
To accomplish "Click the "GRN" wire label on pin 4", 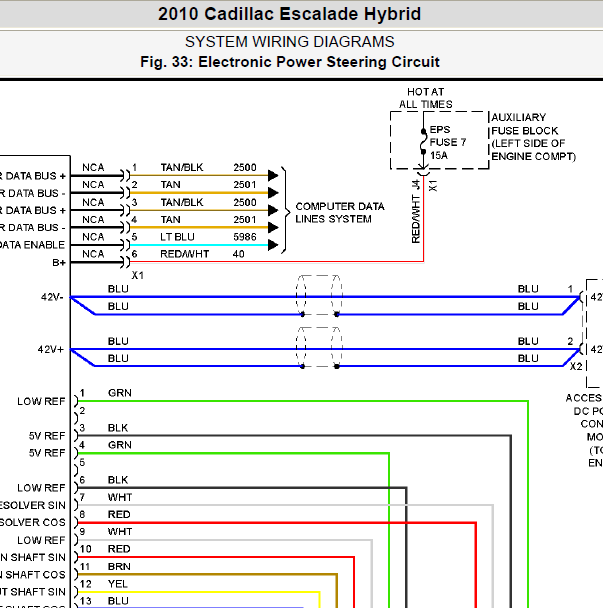I will tap(120, 445).
